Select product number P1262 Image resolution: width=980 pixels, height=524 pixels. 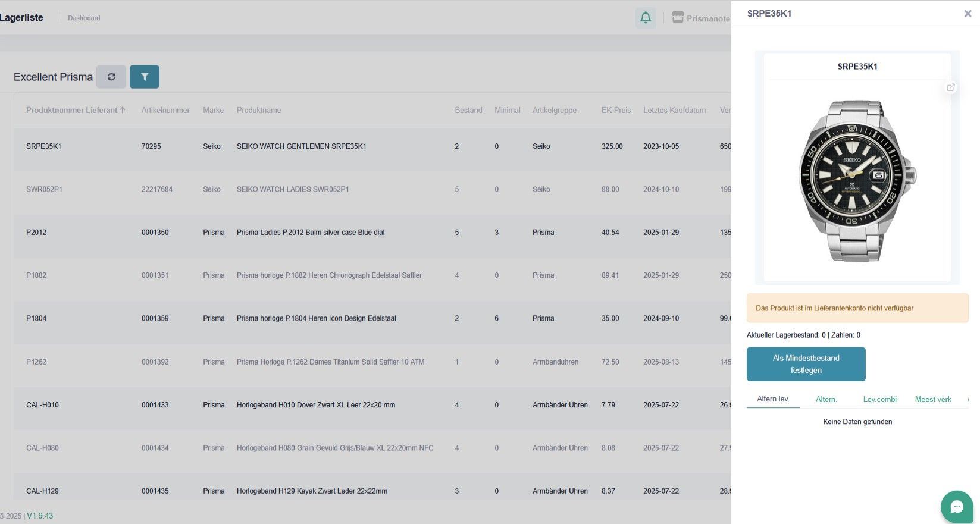[x=36, y=362]
